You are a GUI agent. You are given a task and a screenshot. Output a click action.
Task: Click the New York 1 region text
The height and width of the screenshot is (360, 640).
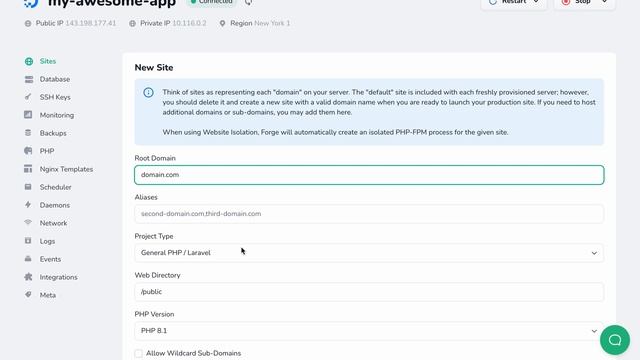pos(272,23)
